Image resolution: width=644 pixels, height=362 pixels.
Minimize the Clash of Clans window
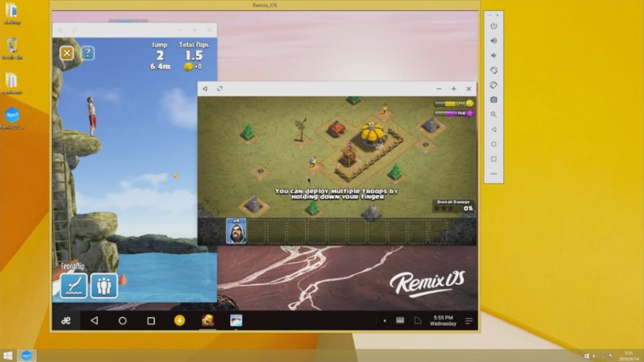[x=439, y=88]
